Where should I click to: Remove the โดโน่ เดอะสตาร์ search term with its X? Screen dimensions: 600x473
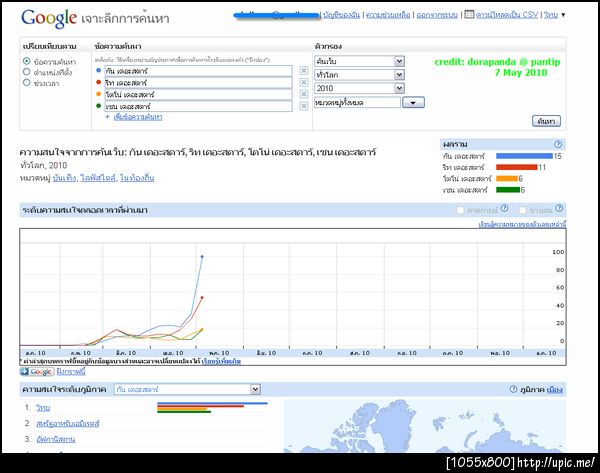(303, 94)
